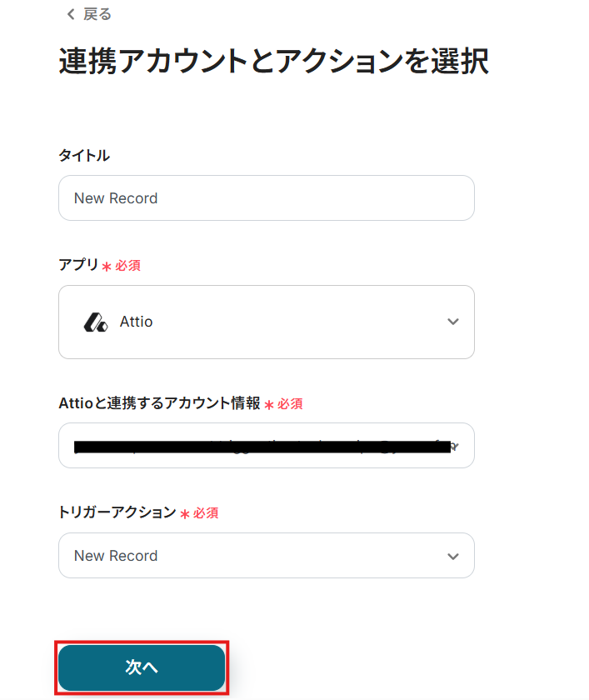Click the Attioと連携するアカウント情報 label

click(159, 403)
